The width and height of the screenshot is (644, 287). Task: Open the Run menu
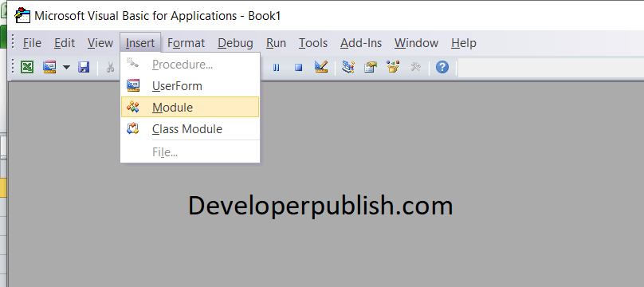[276, 43]
